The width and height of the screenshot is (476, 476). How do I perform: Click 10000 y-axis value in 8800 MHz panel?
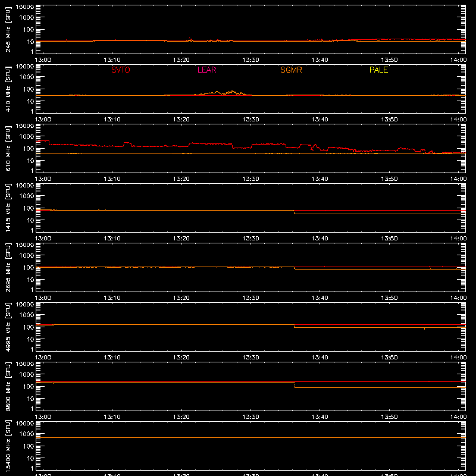(25, 364)
